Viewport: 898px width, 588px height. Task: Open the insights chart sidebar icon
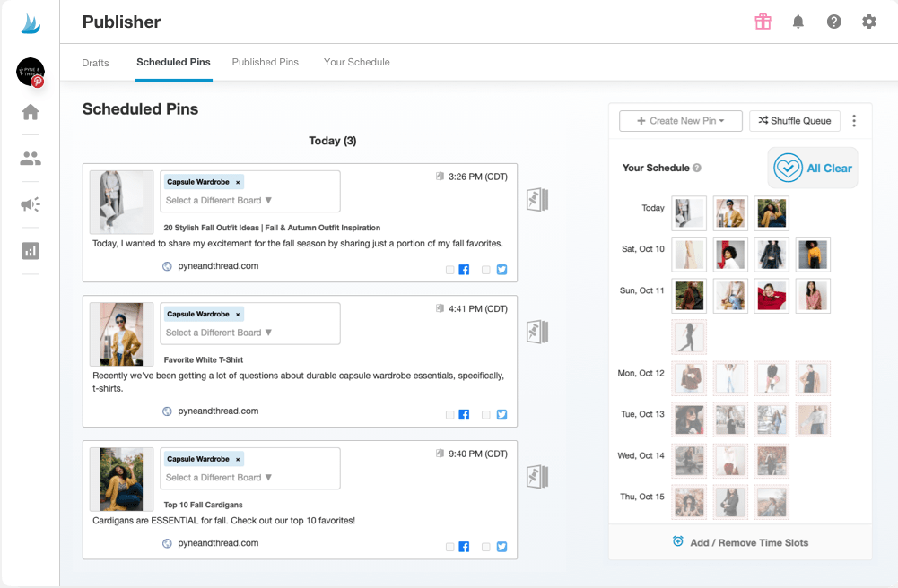pyautogui.click(x=31, y=251)
